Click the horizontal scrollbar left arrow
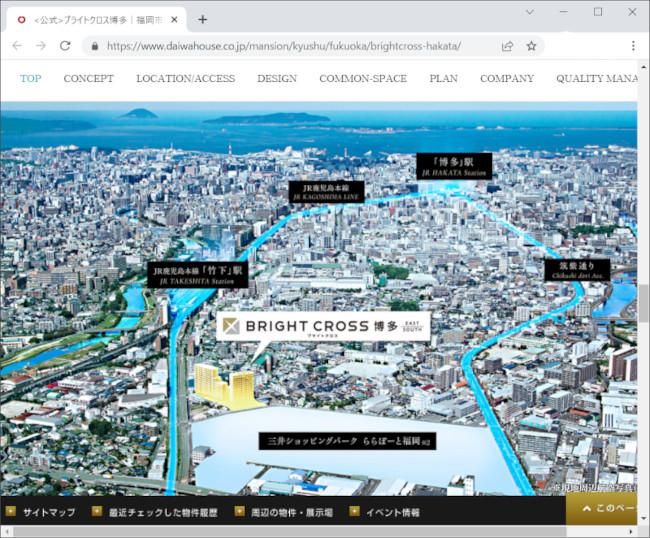Viewport: 650px width, 538px height. point(6,531)
